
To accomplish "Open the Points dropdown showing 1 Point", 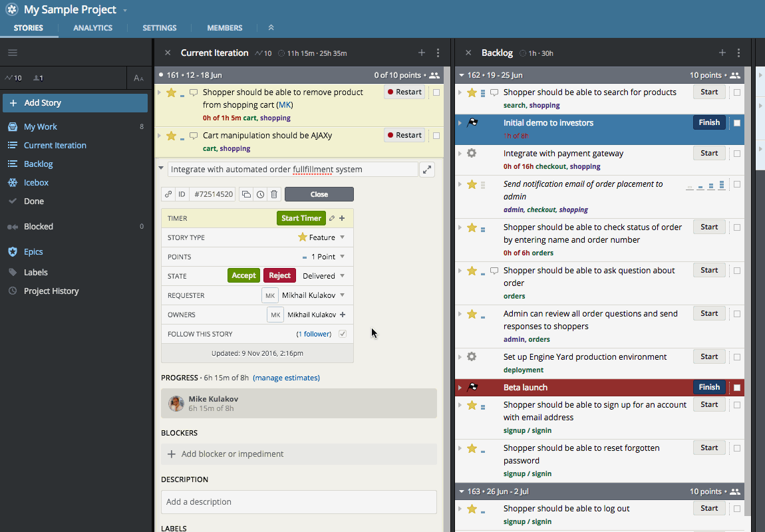I will pos(342,257).
